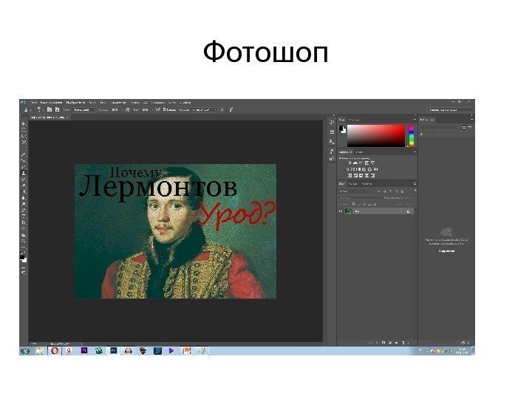This screenshot has width=532, height=399.
Task: Open Opera from the Windows taskbar
Action: [x=54, y=351]
